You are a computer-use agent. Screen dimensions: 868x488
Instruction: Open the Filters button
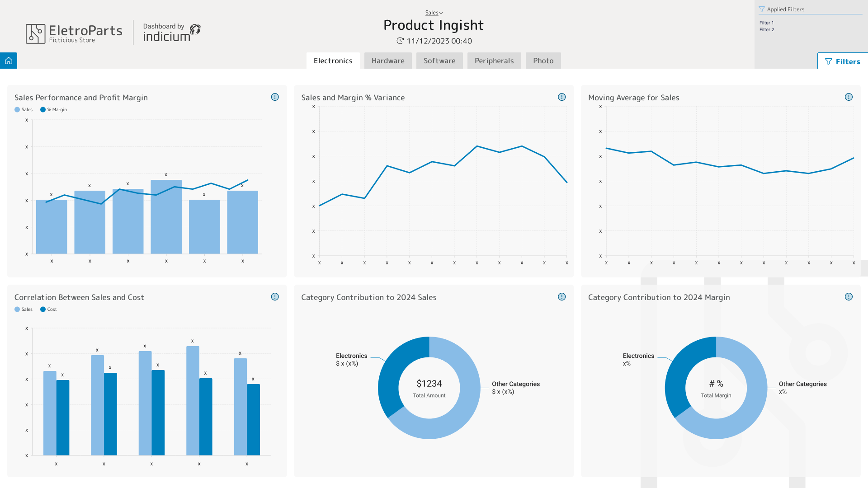tap(843, 61)
